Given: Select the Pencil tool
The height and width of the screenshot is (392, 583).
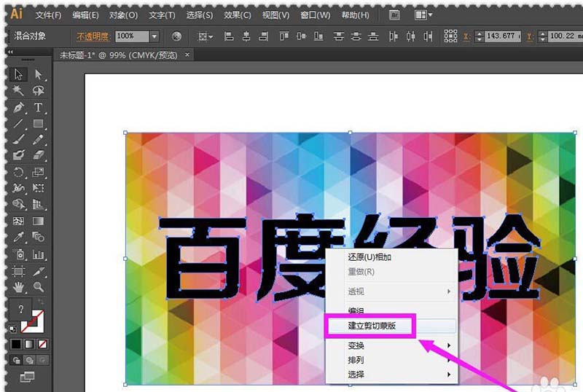Looking at the screenshot, I should click(39, 139).
